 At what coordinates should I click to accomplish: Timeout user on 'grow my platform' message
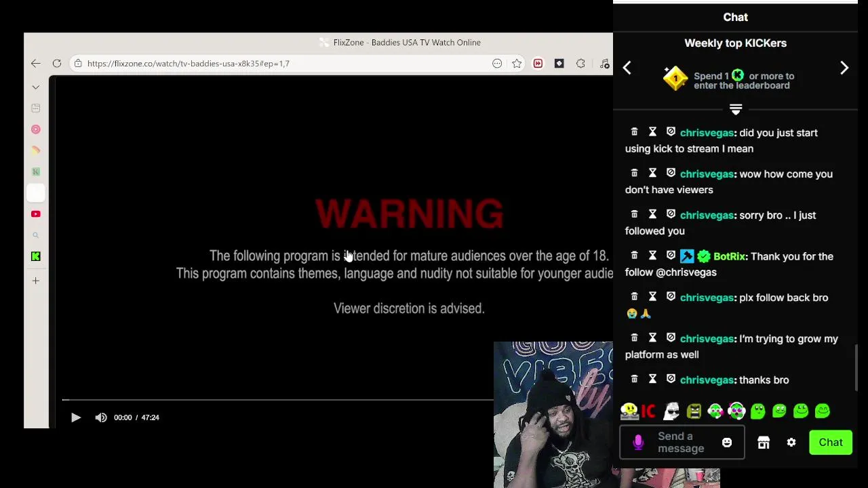tap(652, 338)
